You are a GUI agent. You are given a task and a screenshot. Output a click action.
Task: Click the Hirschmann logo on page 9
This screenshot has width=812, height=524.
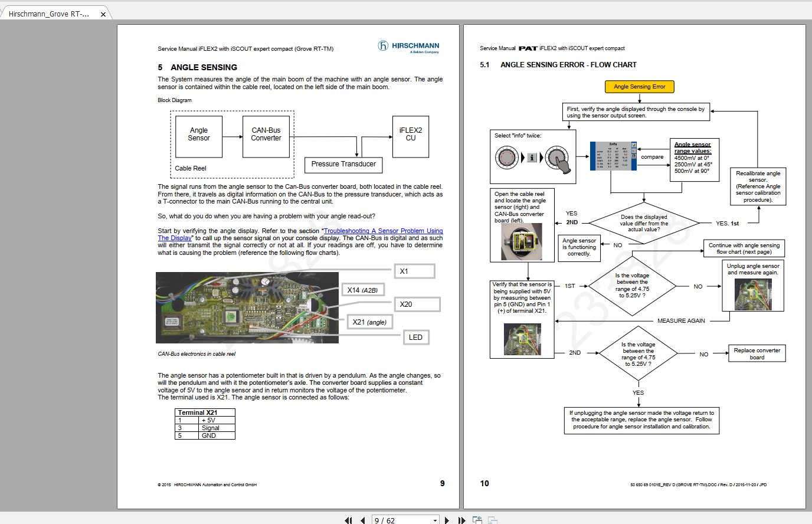[409, 47]
